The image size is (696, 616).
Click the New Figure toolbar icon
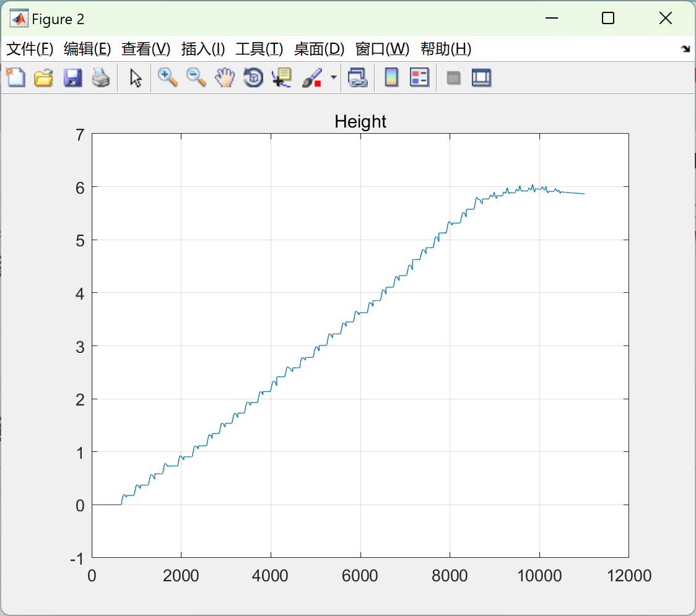pos(15,77)
